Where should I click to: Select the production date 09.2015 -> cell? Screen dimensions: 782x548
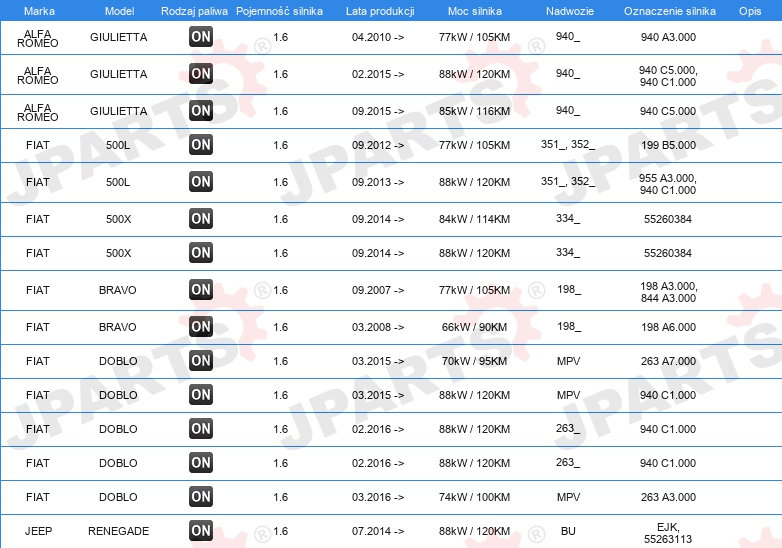378,111
